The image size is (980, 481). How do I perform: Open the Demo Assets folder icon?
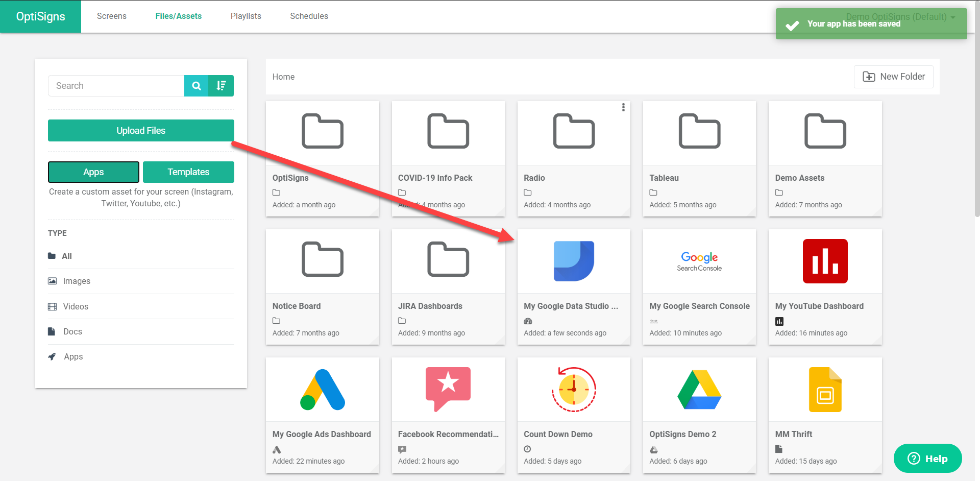pyautogui.click(x=825, y=131)
